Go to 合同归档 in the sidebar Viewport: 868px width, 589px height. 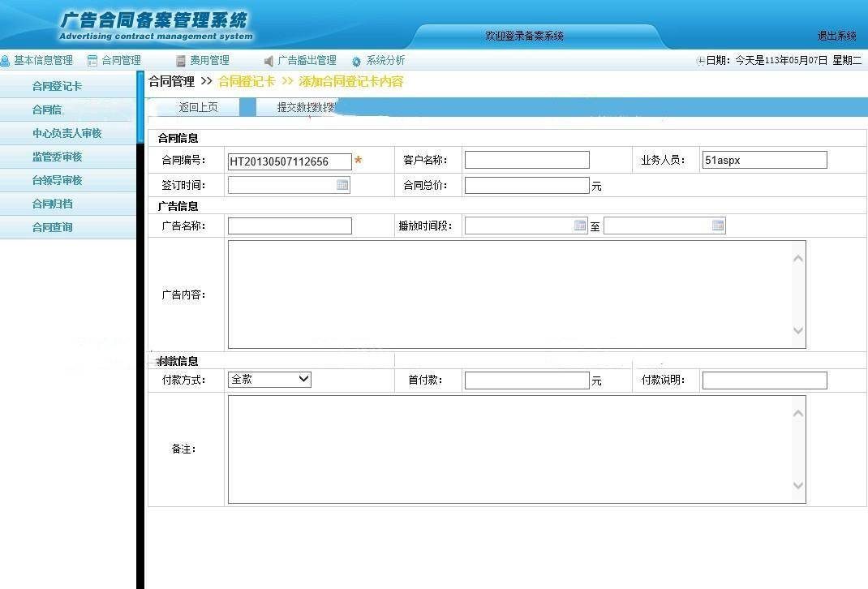pos(52,204)
